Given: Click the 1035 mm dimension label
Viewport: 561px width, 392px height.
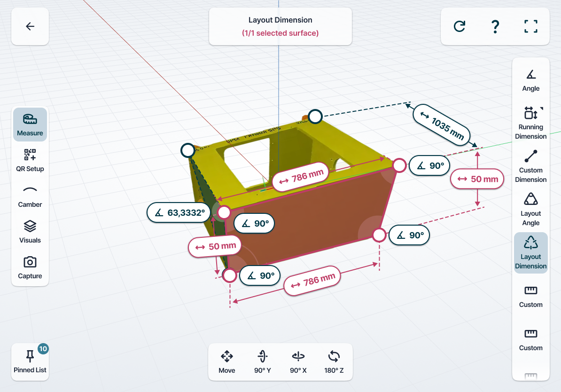Looking at the screenshot, I should click(441, 125).
